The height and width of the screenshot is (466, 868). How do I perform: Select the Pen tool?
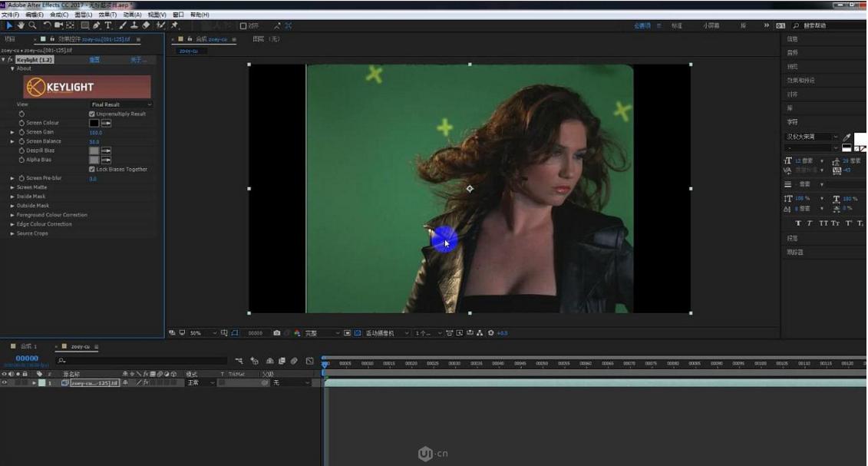(x=97, y=25)
